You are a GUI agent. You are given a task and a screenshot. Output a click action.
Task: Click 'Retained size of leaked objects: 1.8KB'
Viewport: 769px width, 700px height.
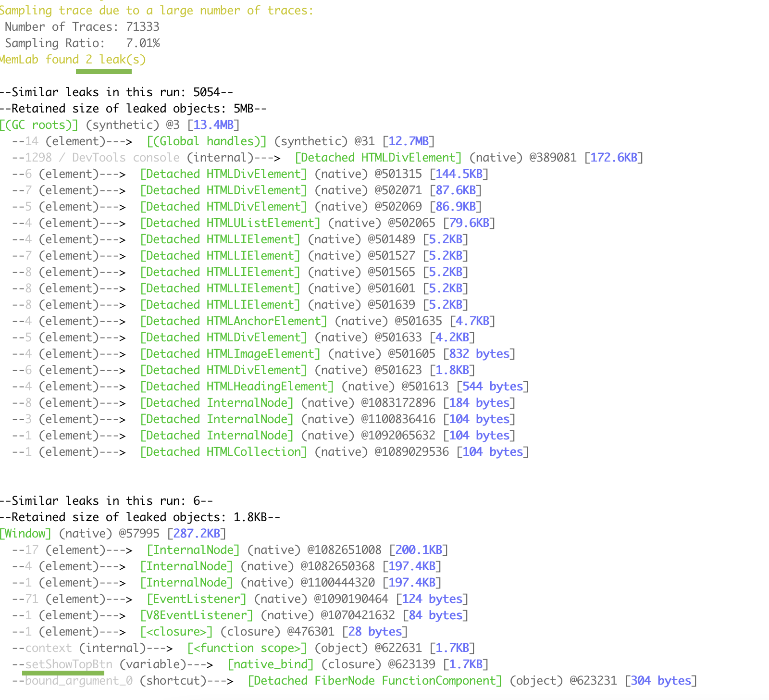click(x=140, y=517)
